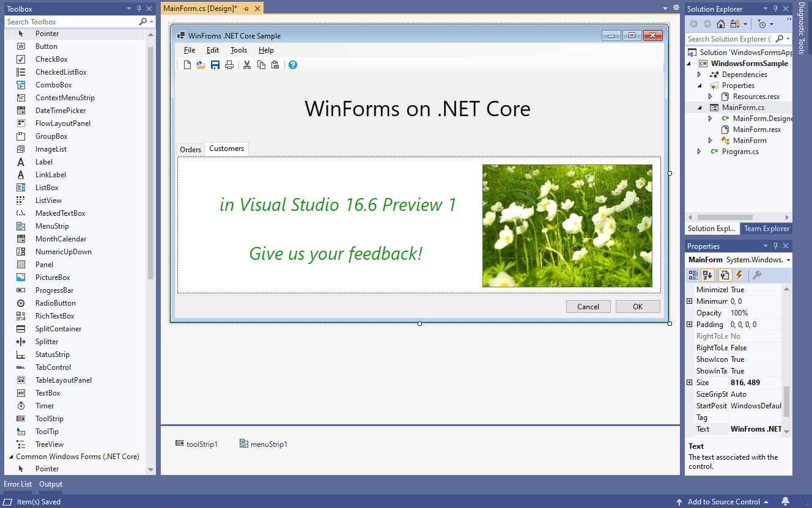
Task: Click the Cancel button on the form
Action: (588, 307)
